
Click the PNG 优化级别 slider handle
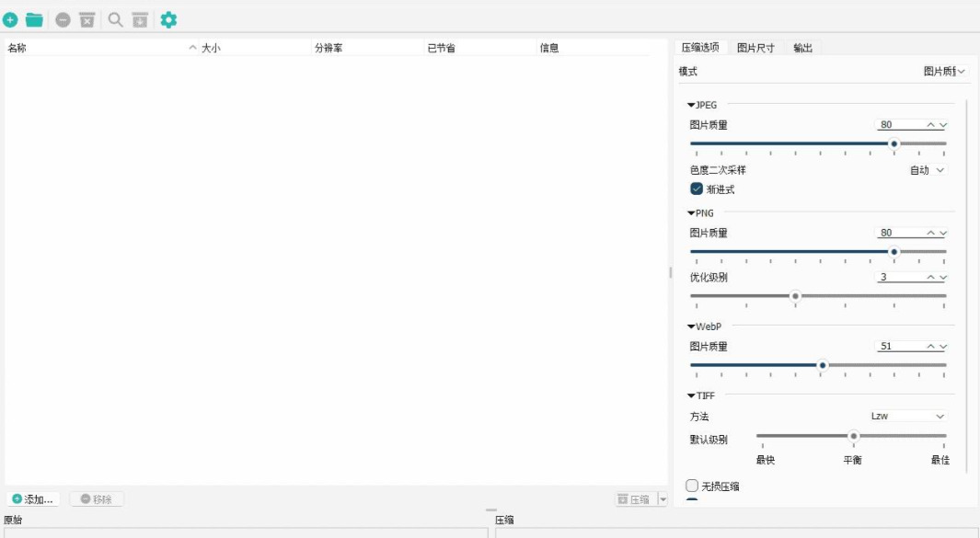(x=795, y=296)
